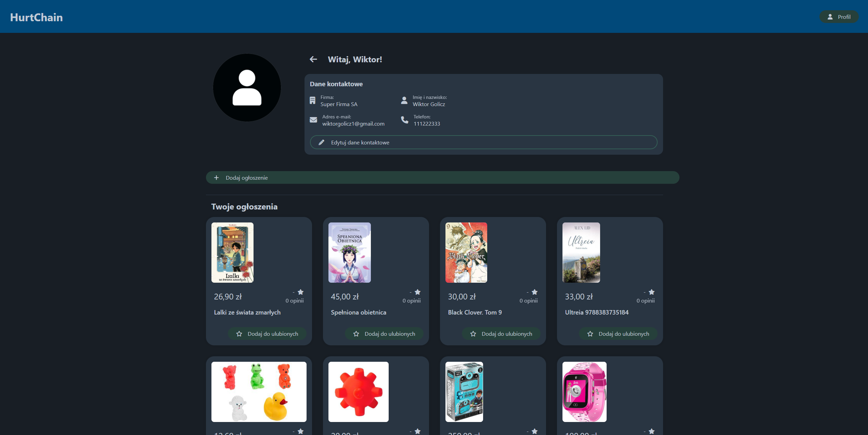Click the 30,00 zł price
868x435 pixels.
462,297
